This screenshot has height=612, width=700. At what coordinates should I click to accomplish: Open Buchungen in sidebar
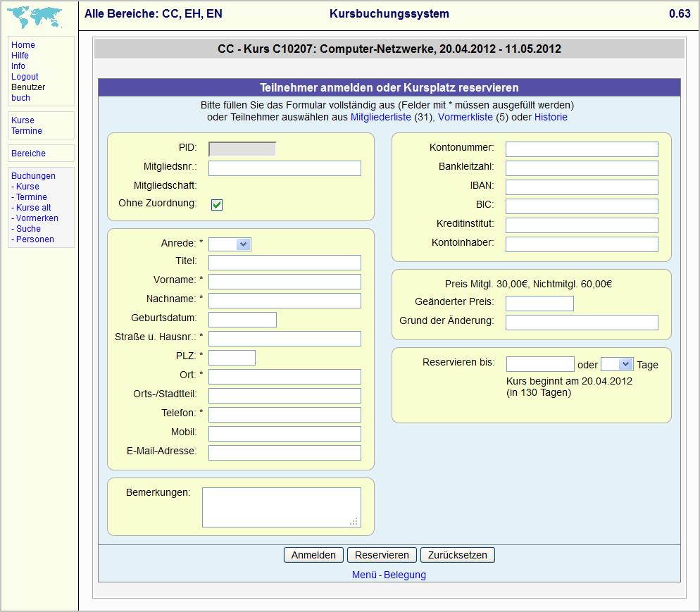click(x=34, y=176)
